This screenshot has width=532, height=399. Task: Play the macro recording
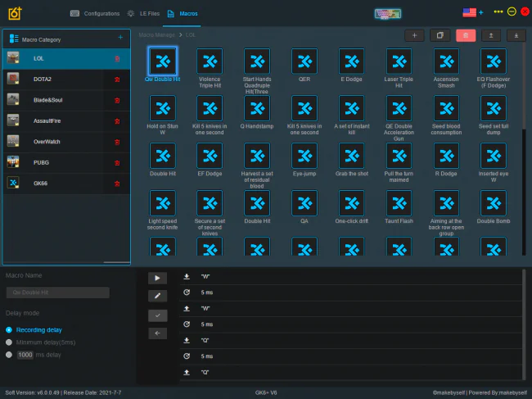pyautogui.click(x=157, y=278)
